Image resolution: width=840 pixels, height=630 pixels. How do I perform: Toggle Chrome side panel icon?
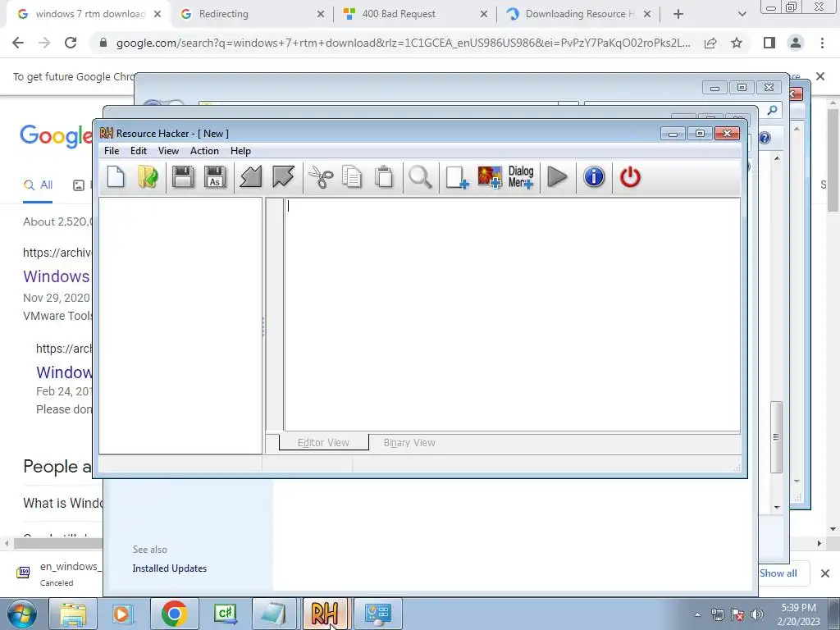click(x=769, y=43)
